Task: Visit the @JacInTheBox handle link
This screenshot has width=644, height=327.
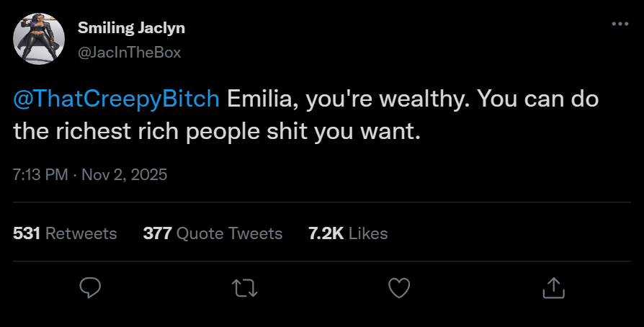Action: point(128,52)
